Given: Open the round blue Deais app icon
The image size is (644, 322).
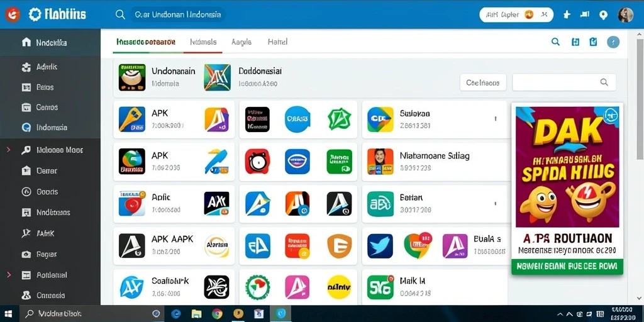Looking at the screenshot, I should 297,119.
